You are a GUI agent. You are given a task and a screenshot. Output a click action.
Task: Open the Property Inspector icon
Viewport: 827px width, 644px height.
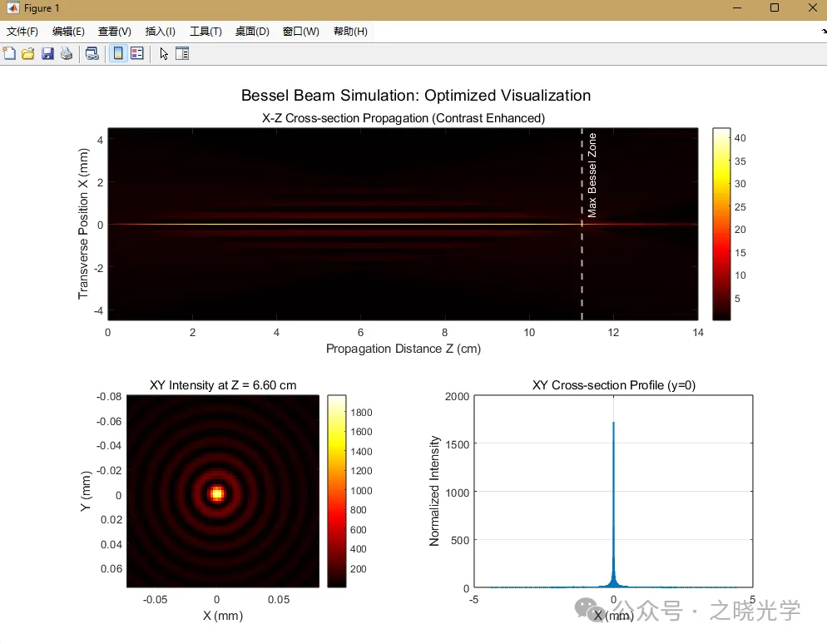[182, 54]
